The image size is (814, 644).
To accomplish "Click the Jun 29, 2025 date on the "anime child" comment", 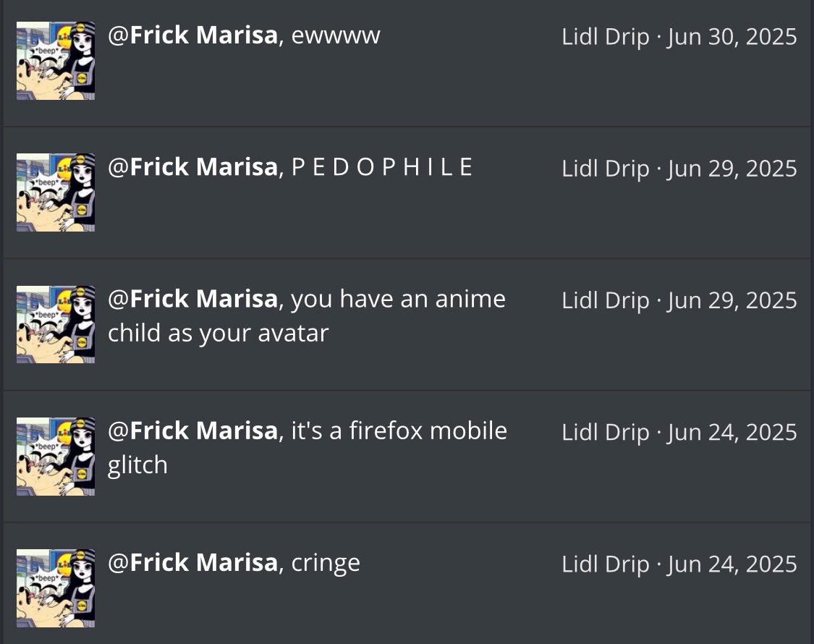I will pos(732,300).
